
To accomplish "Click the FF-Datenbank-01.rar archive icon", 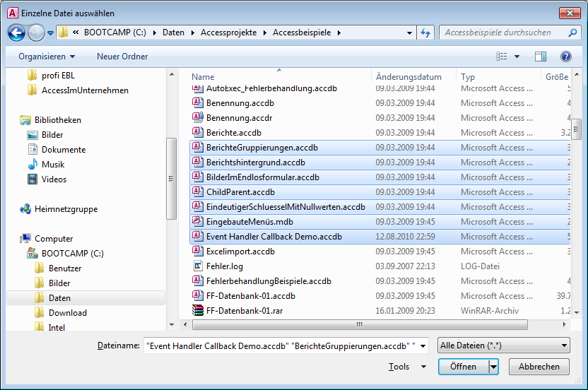I will tap(198, 310).
